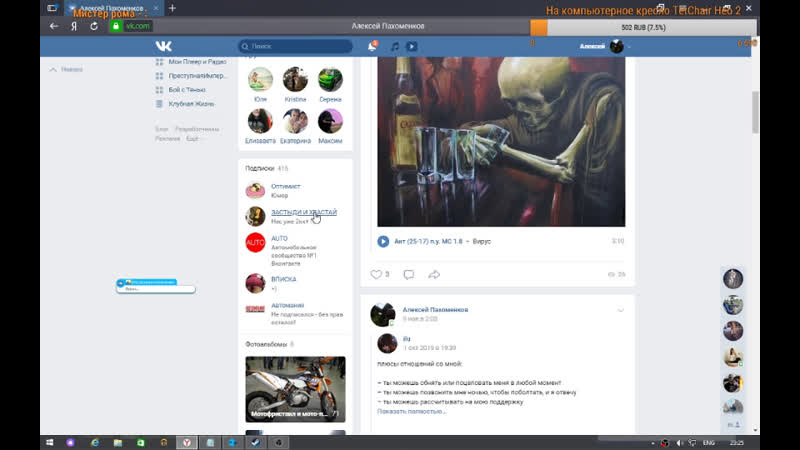Open the Yandex "Я" home button
This screenshot has height=450, width=800.
point(74,26)
